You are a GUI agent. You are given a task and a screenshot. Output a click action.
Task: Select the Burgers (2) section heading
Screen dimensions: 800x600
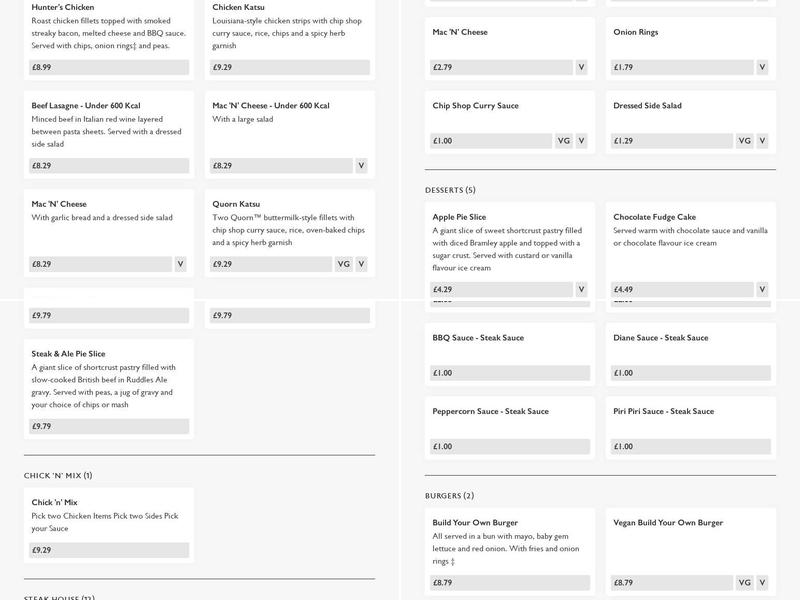(x=449, y=495)
